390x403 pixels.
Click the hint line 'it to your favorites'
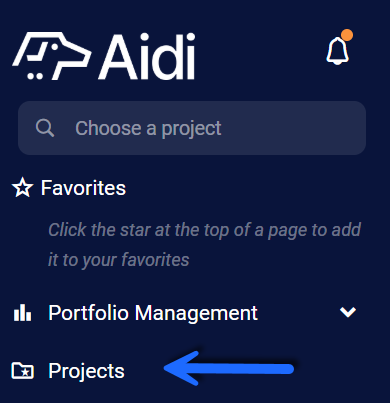pyautogui.click(x=119, y=260)
